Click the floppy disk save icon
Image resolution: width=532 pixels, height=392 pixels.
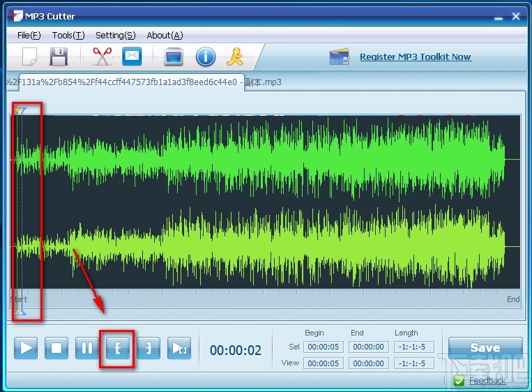(59, 56)
